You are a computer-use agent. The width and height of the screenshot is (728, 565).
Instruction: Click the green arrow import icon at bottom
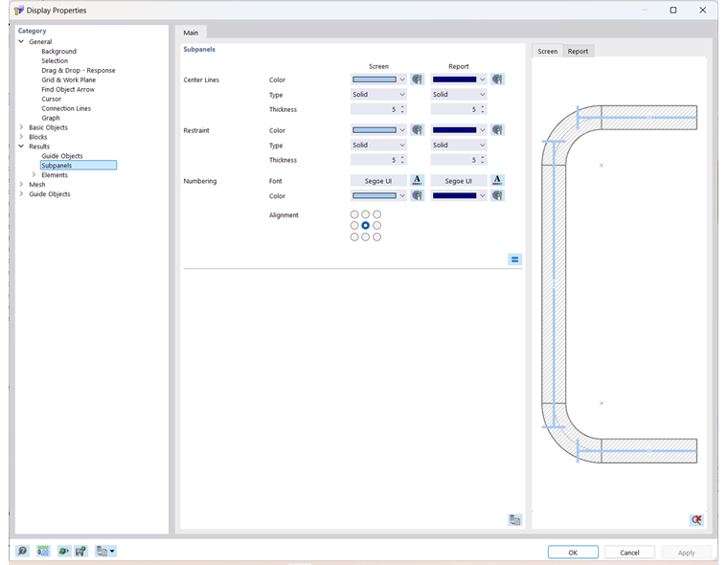click(x=63, y=551)
